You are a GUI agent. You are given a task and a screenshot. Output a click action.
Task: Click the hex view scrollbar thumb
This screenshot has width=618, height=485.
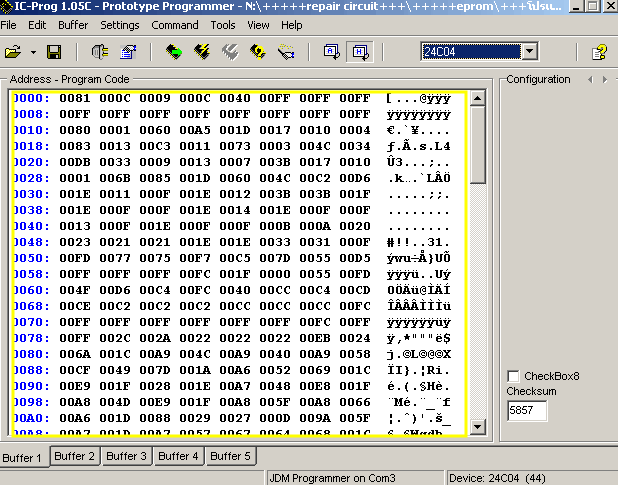point(478,145)
